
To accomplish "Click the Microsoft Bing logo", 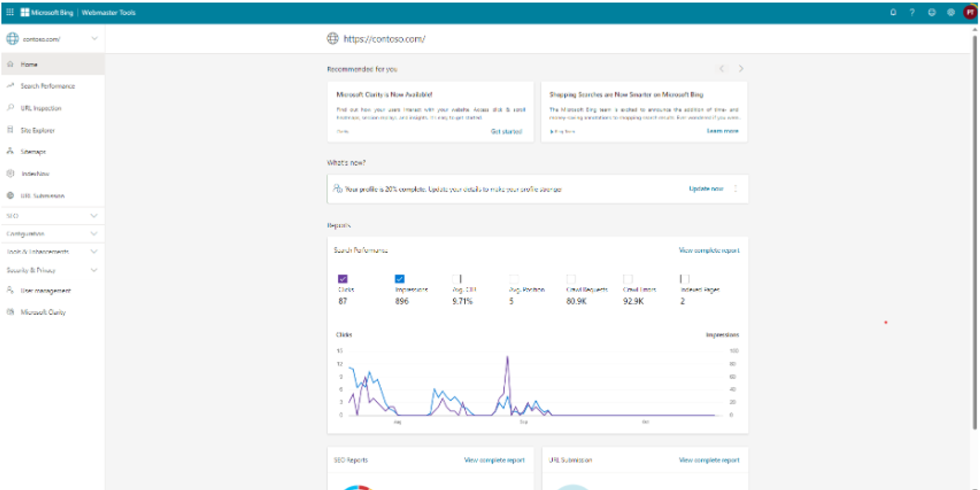I will pyautogui.click(x=47, y=12).
